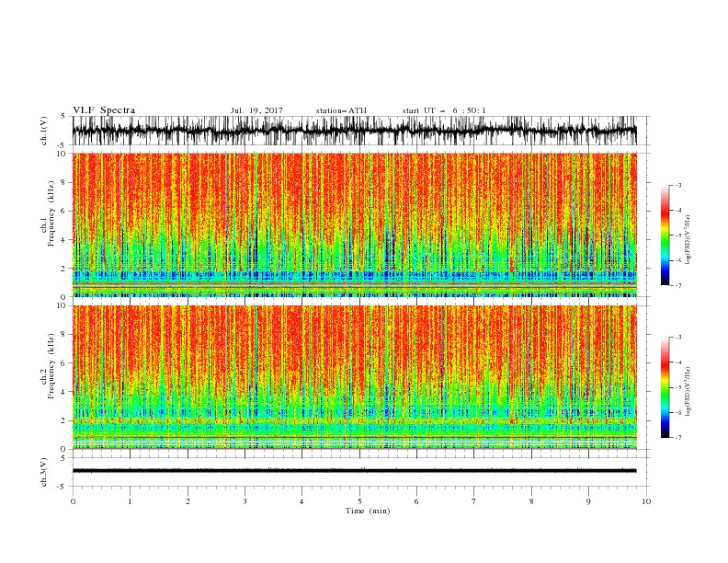Click the "5" tick on the Time axis
This screenshot has width=728, height=563.
(x=359, y=501)
